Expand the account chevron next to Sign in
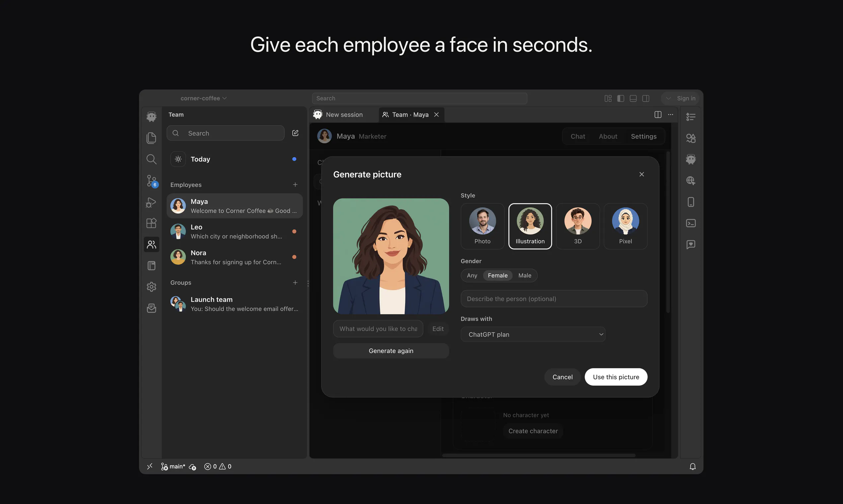 point(668,98)
